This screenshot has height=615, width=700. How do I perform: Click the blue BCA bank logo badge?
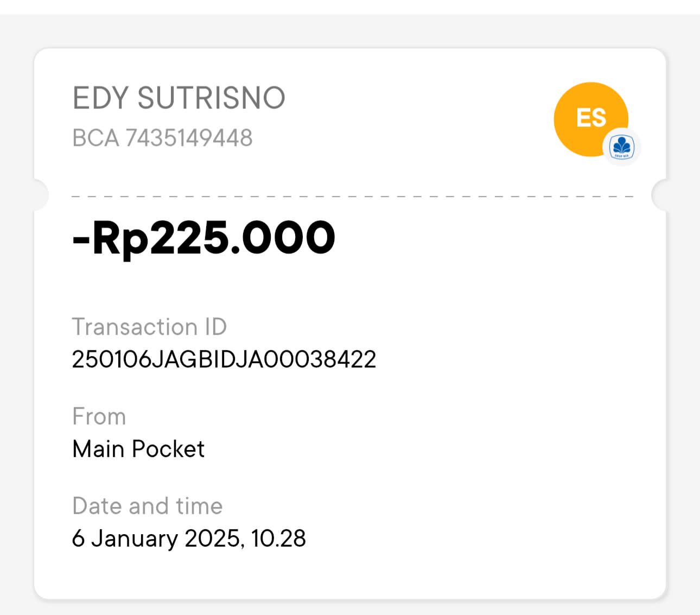pos(622,147)
